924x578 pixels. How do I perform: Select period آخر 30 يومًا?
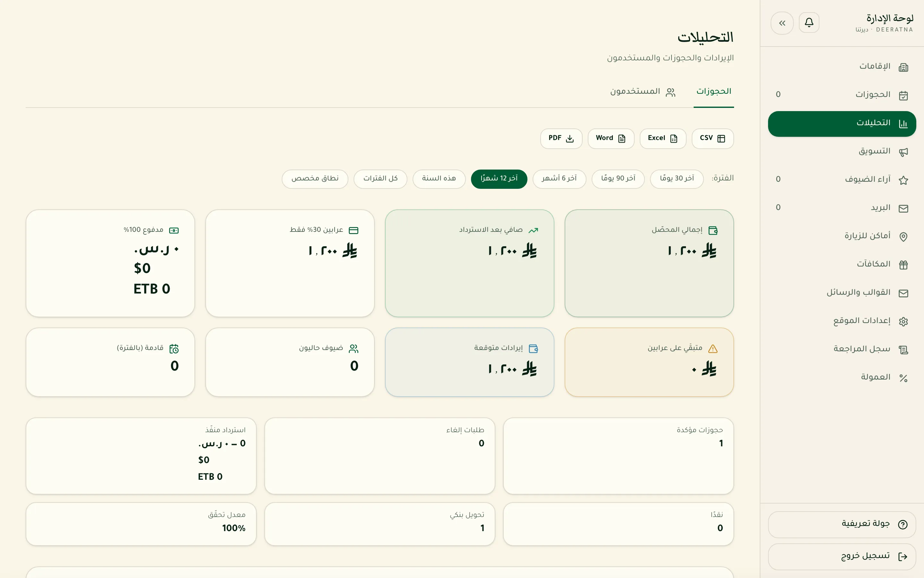(x=677, y=179)
